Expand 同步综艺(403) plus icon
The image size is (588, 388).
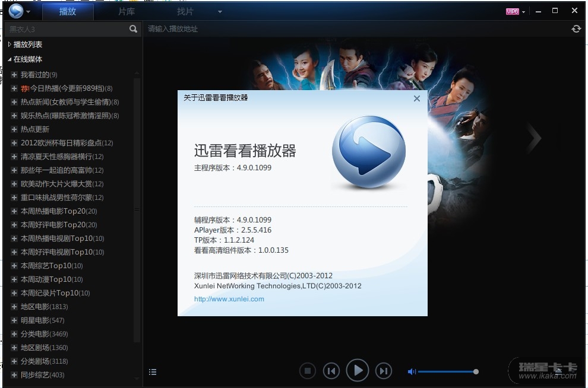click(14, 375)
